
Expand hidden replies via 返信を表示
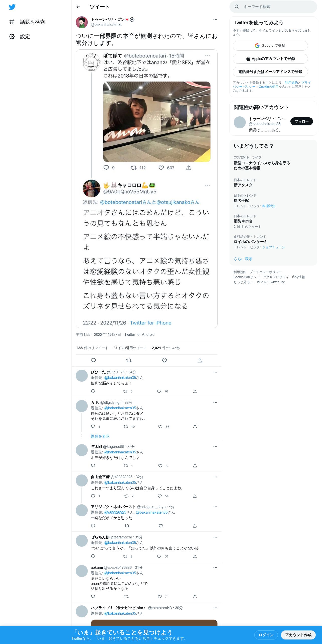click(100, 436)
